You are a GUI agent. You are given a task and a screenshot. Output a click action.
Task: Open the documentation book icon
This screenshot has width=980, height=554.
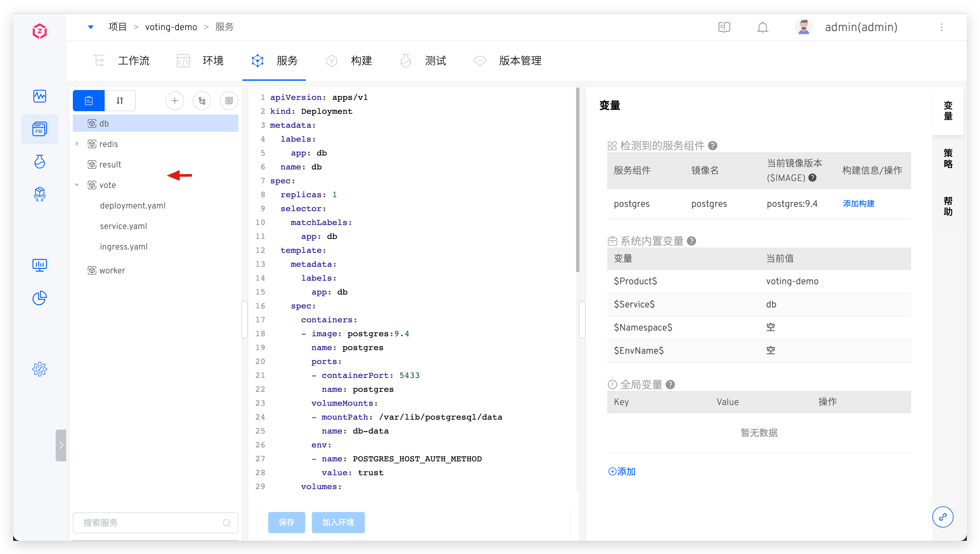[x=724, y=27]
